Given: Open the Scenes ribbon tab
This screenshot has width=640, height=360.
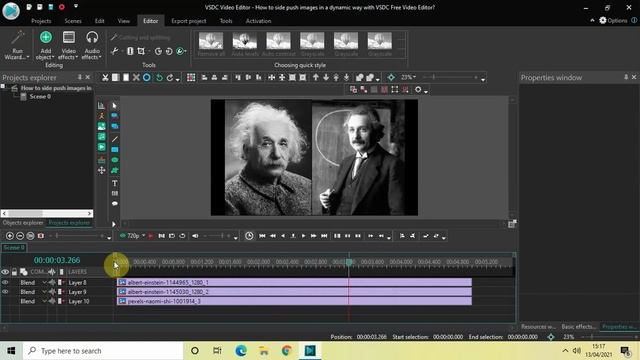Looking at the screenshot, I should (x=73, y=21).
